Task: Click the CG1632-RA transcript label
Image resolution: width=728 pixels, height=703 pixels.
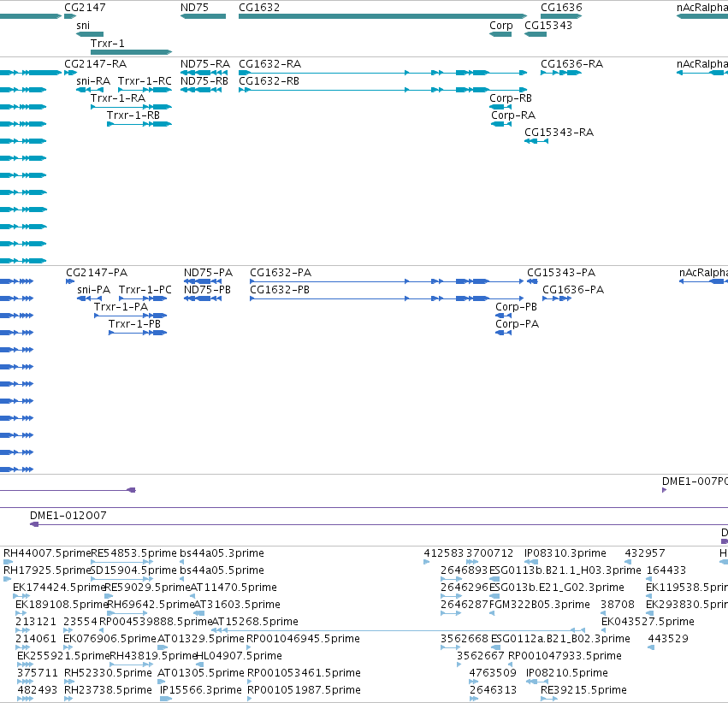Action: 269,64
